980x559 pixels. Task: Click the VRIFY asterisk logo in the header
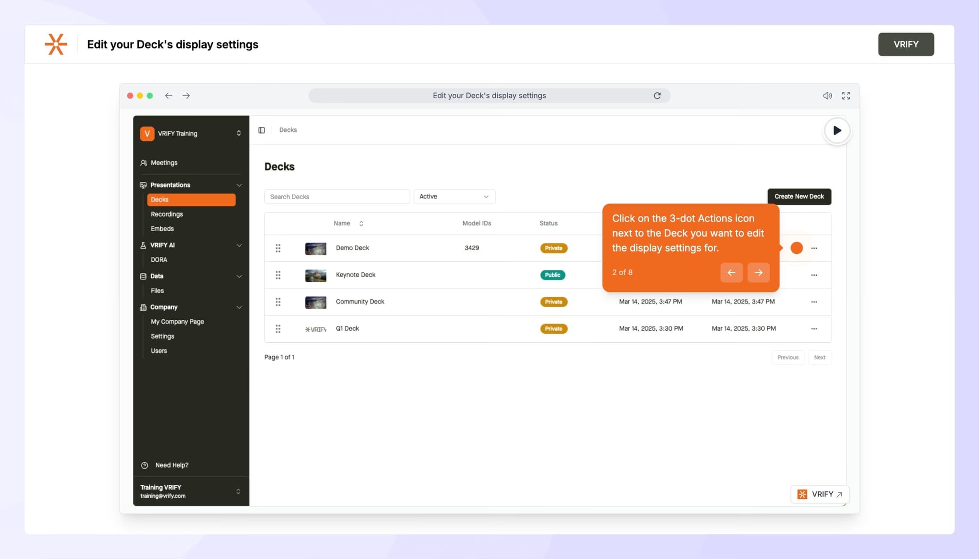coord(56,44)
